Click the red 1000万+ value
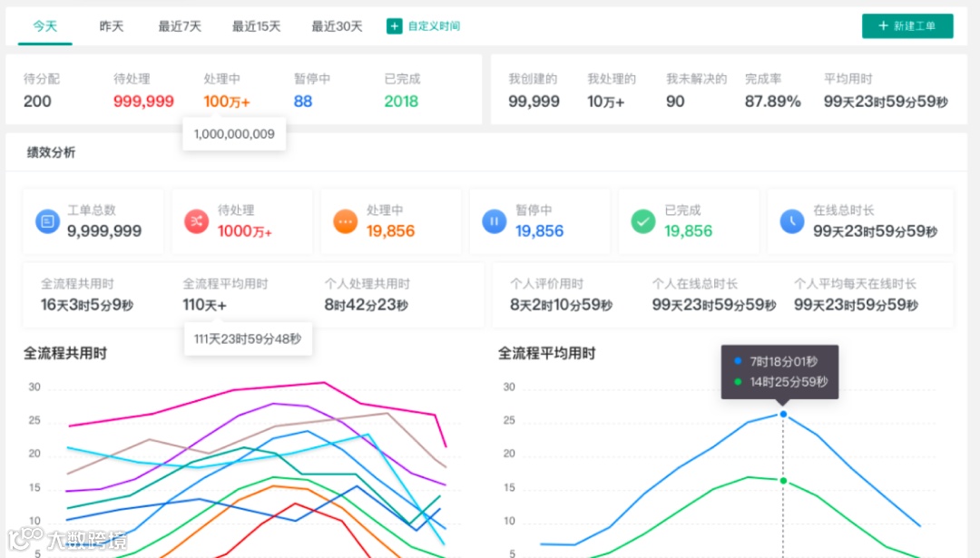The image size is (980, 558). click(x=244, y=231)
